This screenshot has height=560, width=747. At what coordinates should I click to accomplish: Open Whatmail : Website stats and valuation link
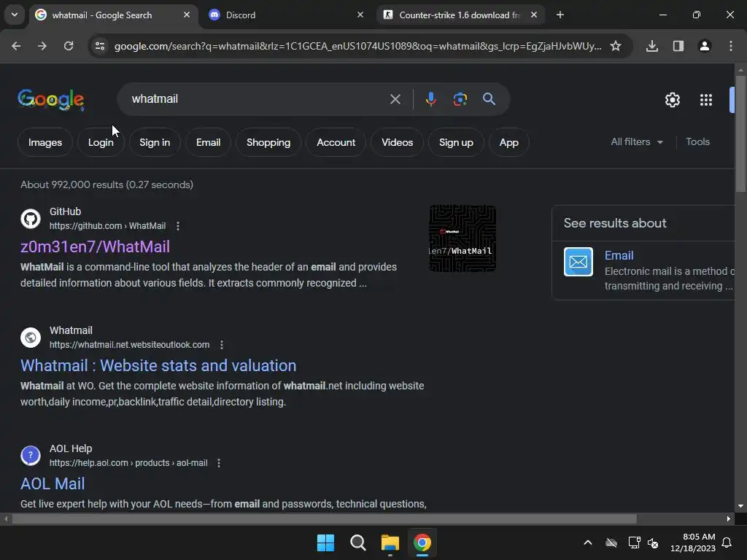point(158,366)
